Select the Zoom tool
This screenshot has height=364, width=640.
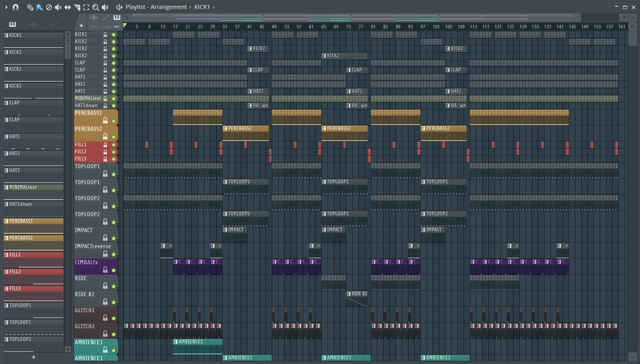96,7
